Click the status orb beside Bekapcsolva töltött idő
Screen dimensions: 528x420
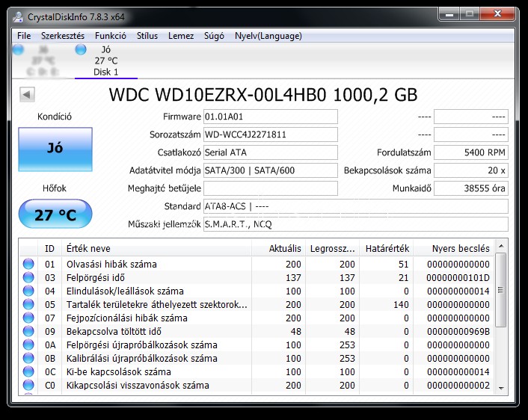[x=28, y=331]
